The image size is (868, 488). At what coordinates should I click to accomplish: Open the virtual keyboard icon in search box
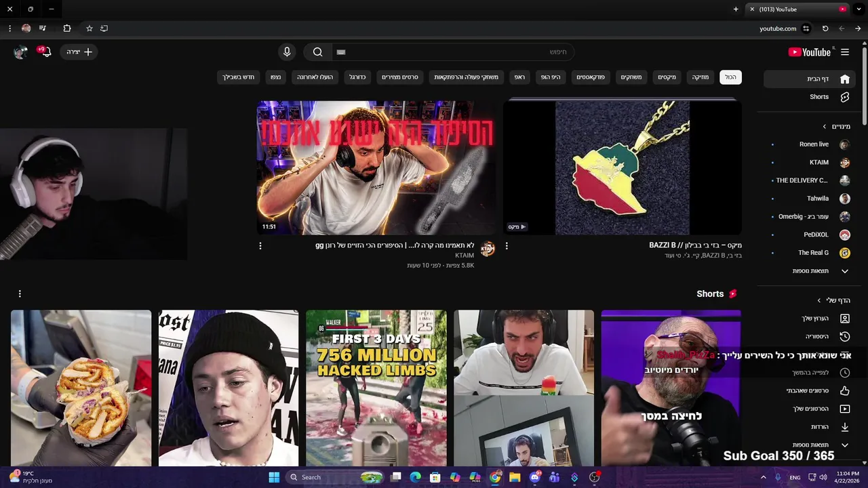tap(341, 52)
